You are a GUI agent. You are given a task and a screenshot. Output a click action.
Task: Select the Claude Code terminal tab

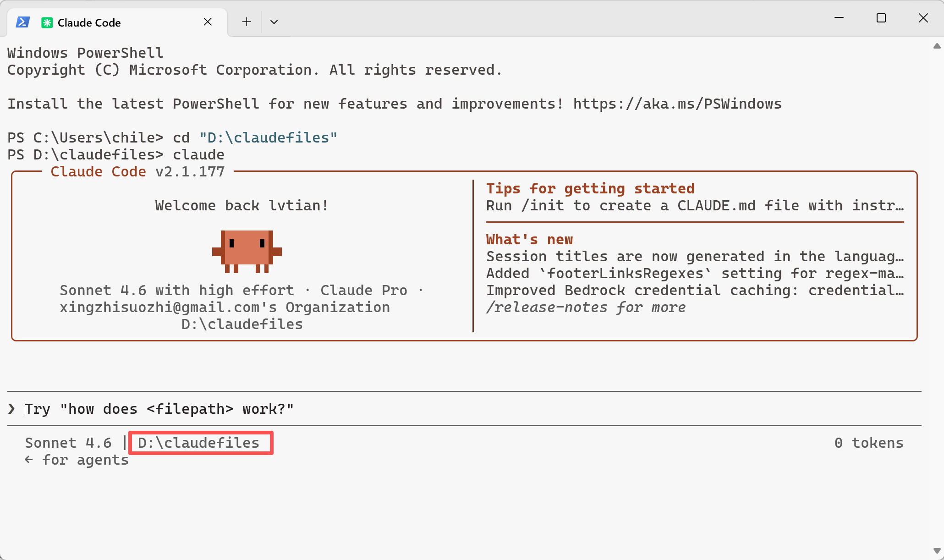tap(117, 22)
